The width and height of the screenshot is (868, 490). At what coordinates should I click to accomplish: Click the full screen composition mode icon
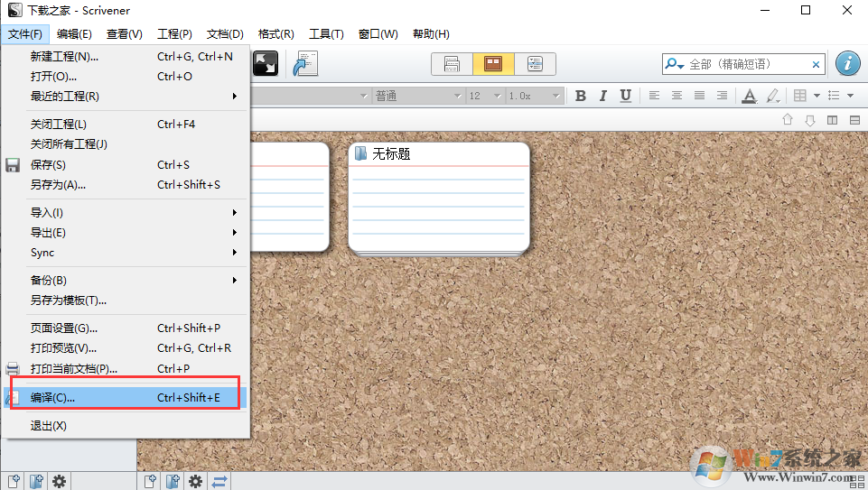click(266, 63)
